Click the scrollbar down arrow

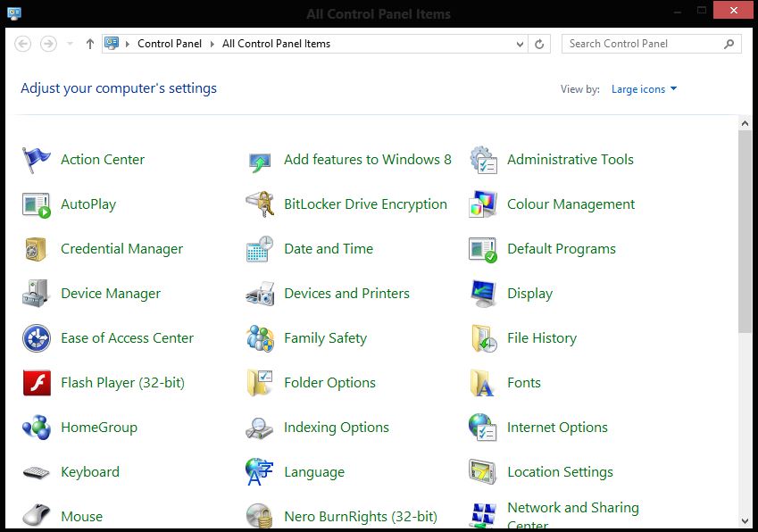pyautogui.click(x=745, y=521)
